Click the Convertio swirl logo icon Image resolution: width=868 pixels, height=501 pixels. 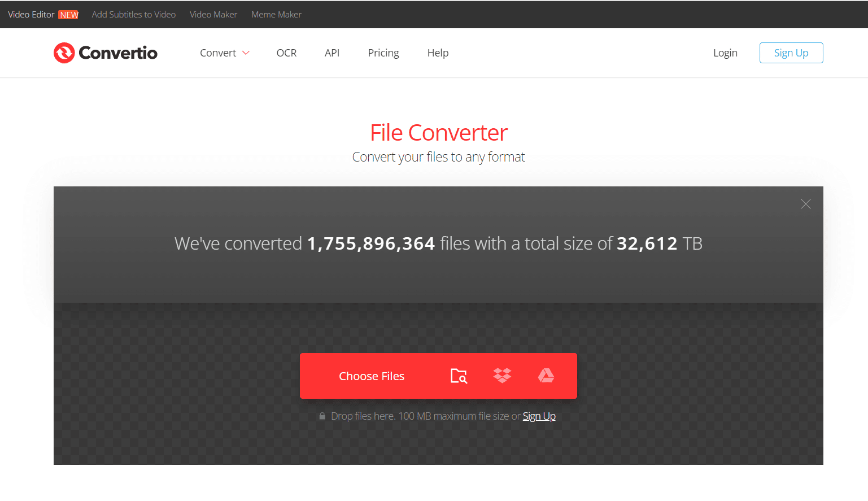tap(64, 53)
